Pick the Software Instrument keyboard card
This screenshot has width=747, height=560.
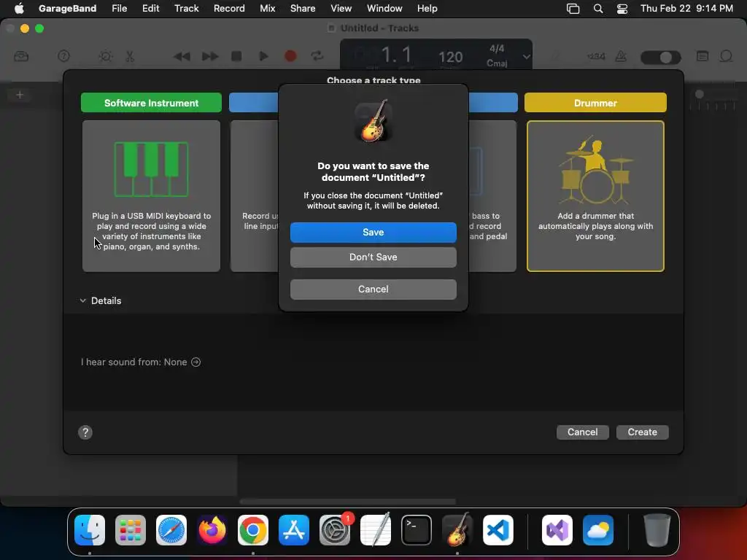tap(151, 195)
